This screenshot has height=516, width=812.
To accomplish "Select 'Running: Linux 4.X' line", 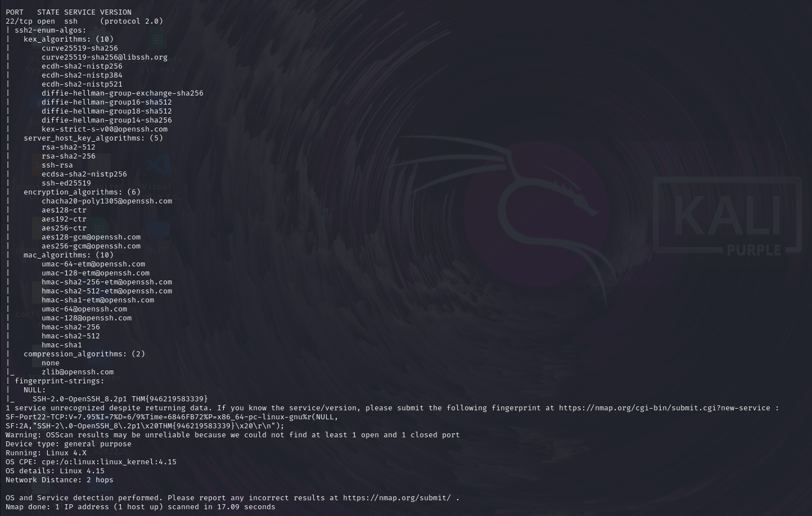I will (x=46, y=453).
